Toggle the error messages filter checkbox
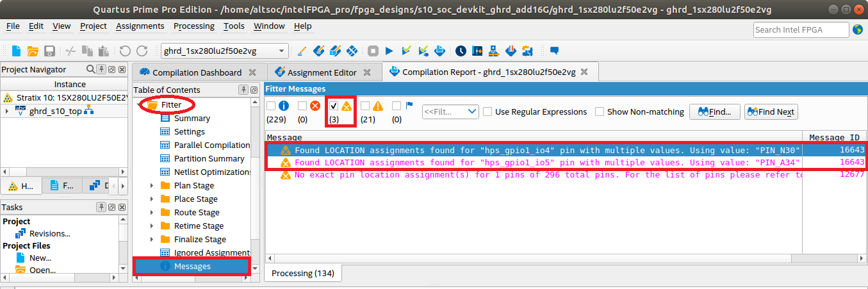Screen dimensions: 868x289 pos(302,106)
